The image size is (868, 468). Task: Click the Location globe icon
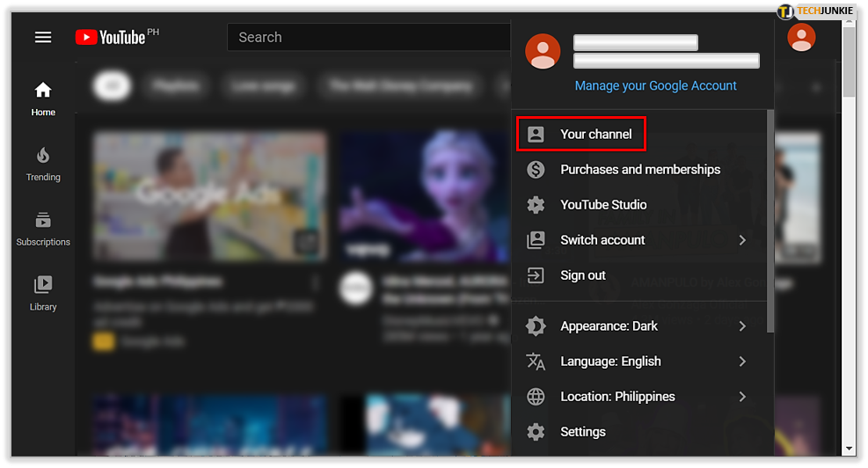click(536, 397)
